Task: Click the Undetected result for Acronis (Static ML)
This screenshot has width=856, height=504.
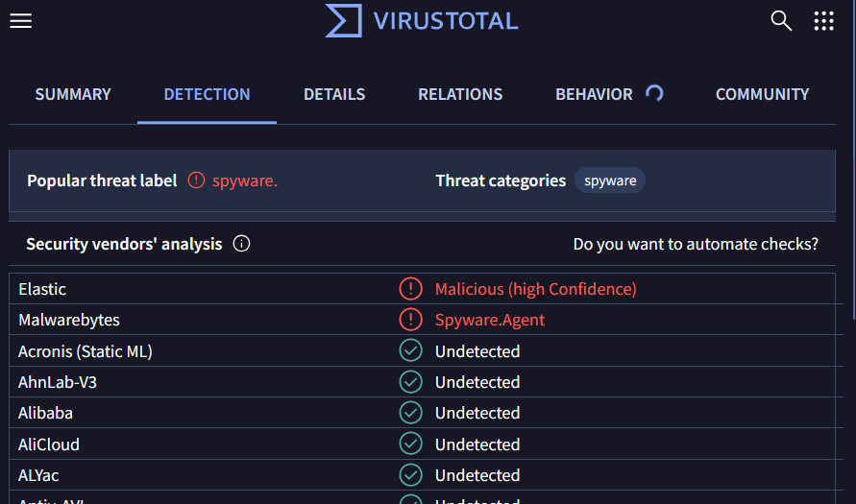Action: coord(477,351)
